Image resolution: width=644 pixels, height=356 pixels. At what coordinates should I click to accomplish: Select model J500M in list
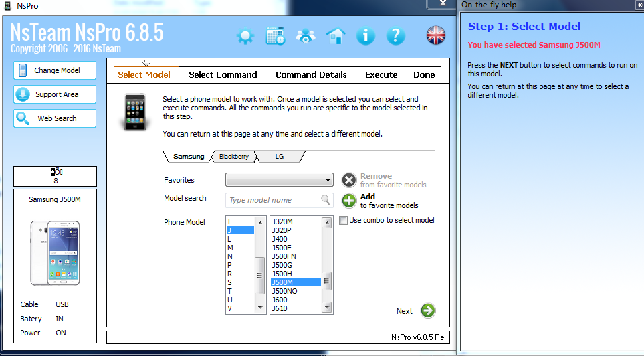pos(296,282)
